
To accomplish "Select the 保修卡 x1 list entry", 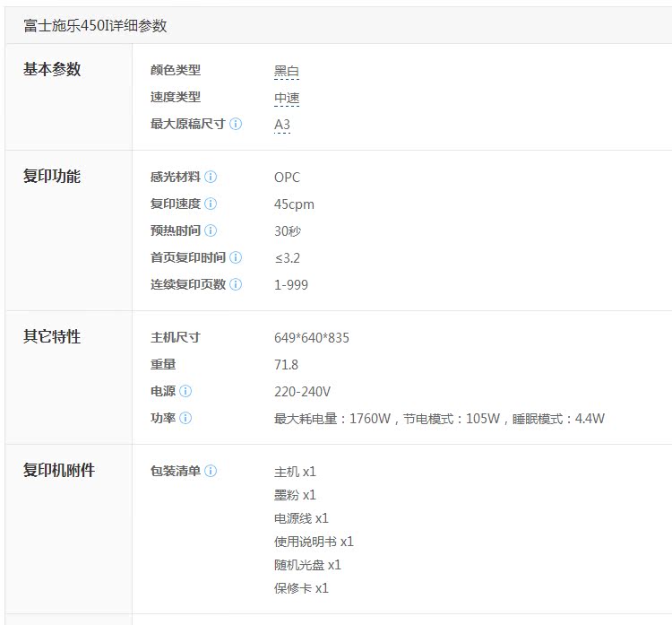I will click(x=301, y=588).
